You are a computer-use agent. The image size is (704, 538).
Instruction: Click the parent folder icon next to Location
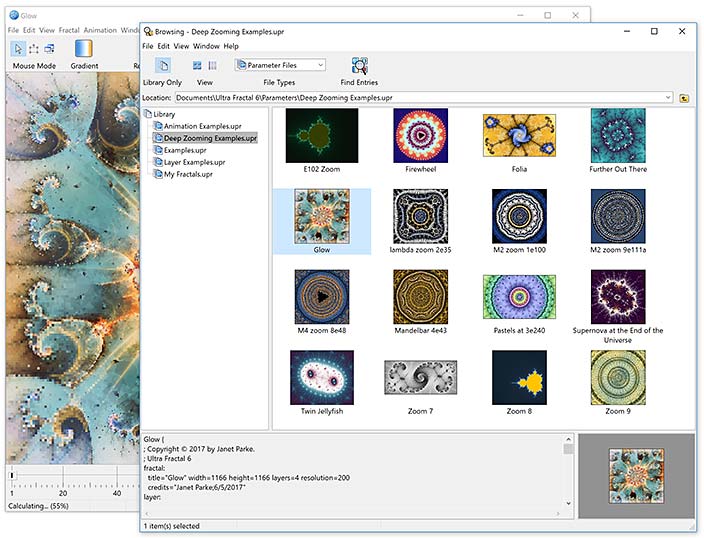(684, 98)
